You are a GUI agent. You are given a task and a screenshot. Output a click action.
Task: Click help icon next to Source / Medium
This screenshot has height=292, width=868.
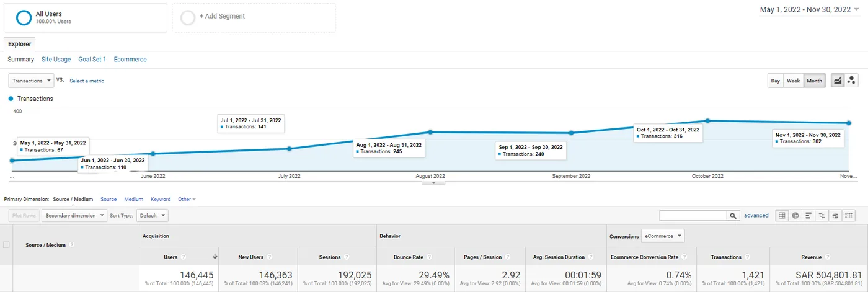[x=71, y=245]
